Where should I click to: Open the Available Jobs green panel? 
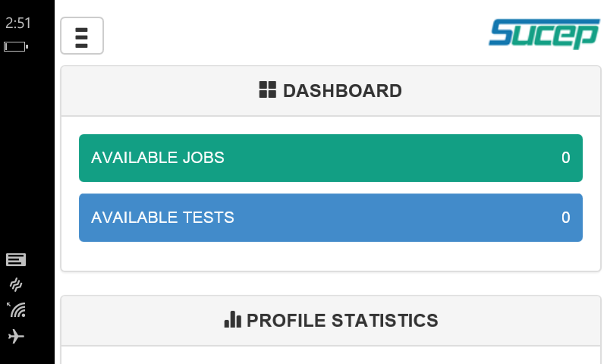pyautogui.click(x=331, y=158)
